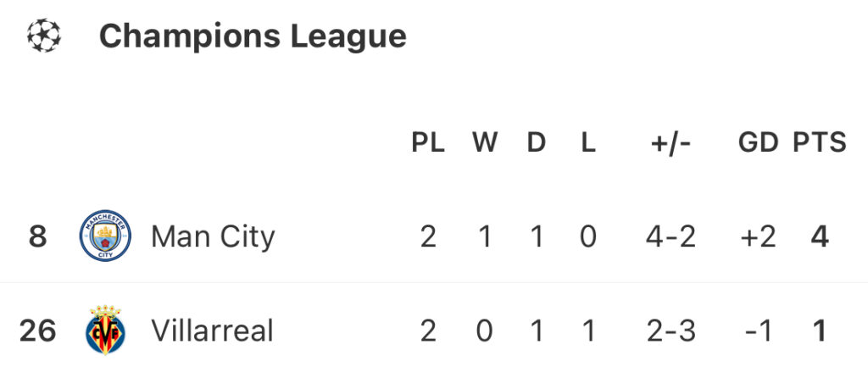Select the Villarreal team name
Image resolution: width=868 pixels, height=389 pixels.
point(212,330)
